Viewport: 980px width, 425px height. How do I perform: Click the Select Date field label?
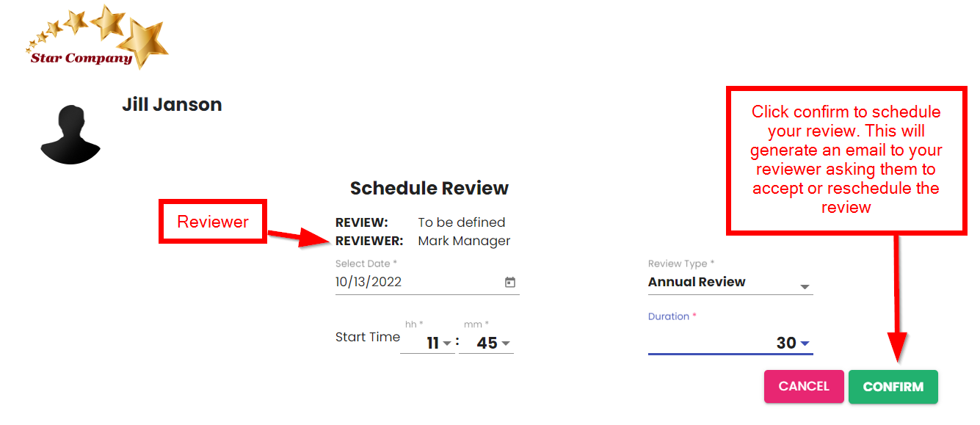coord(366,264)
